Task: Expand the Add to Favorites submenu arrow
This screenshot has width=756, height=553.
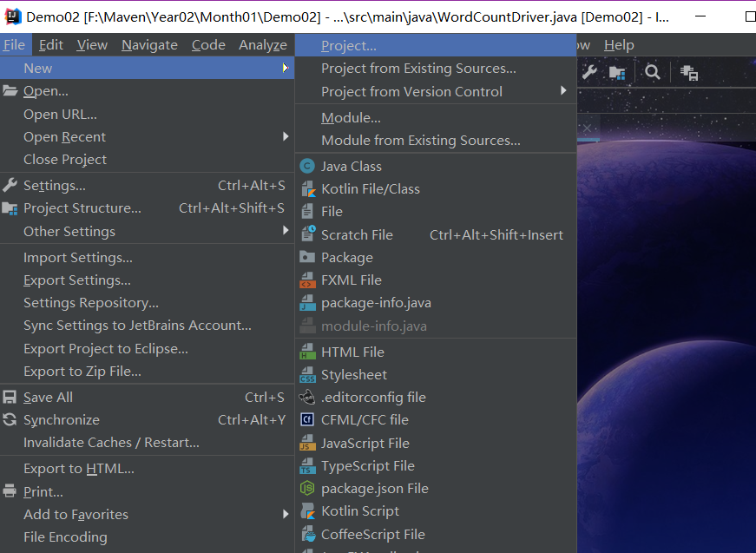Action: (286, 514)
